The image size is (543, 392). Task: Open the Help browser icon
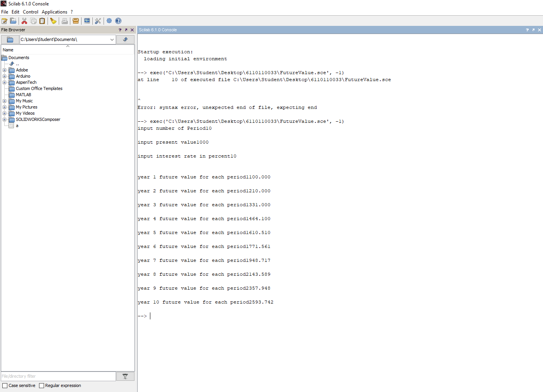pyautogui.click(x=118, y=21)
